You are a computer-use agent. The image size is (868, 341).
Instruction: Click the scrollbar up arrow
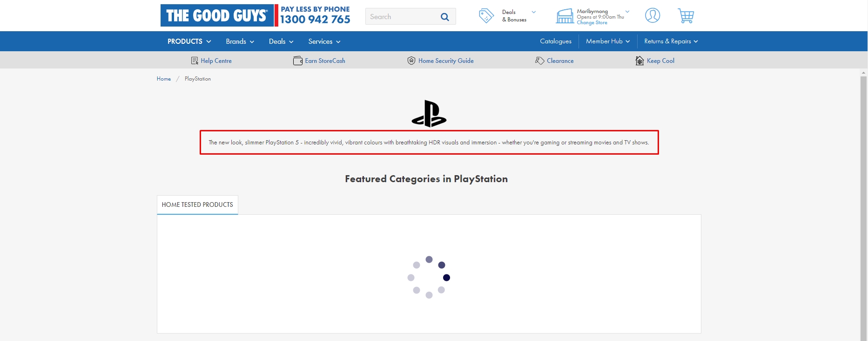click(864, 73)
